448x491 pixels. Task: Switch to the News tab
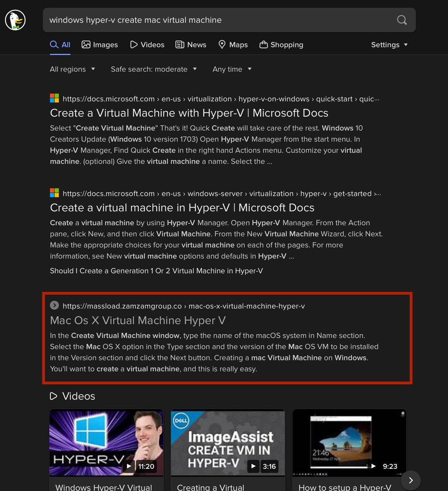(x=191, y=45)
